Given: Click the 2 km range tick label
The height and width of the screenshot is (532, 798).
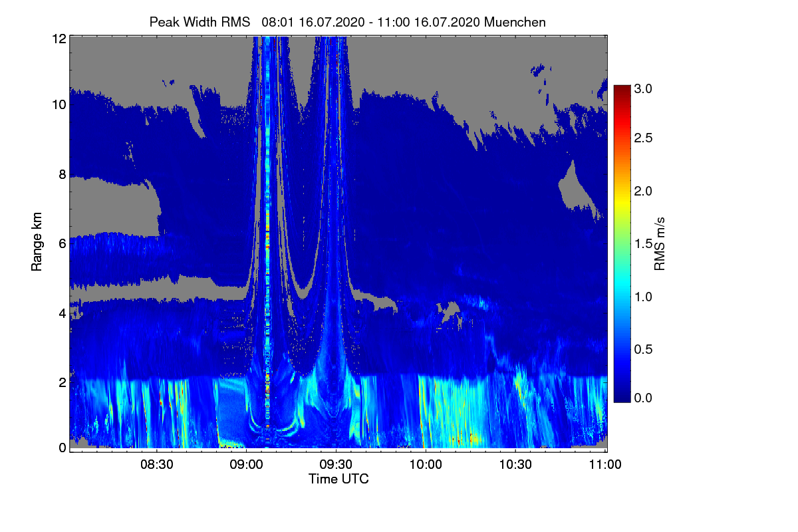Looking at the screenshot, I should pos(62,382).
